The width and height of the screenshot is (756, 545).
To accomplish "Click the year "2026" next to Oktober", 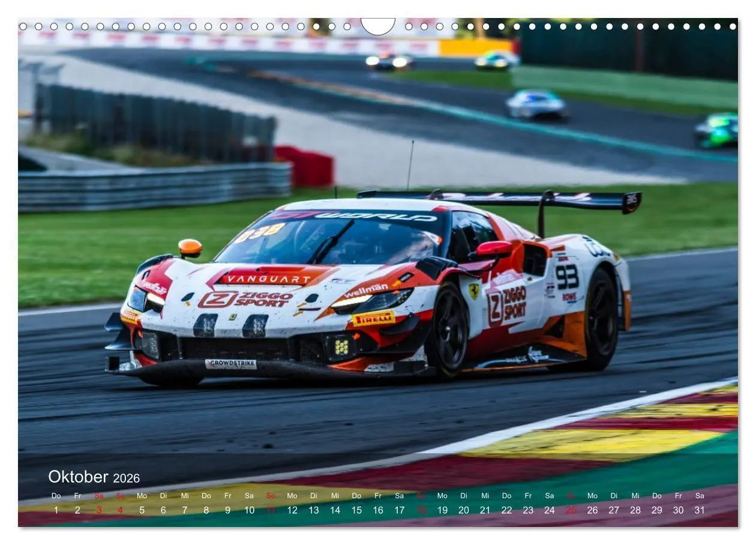I will (x=126, y=478).
